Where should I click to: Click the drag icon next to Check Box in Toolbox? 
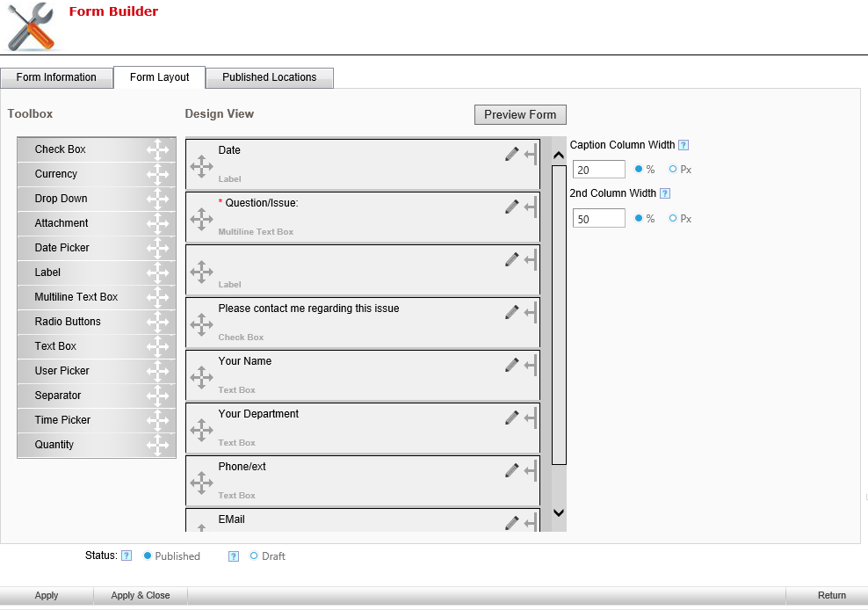157,149
